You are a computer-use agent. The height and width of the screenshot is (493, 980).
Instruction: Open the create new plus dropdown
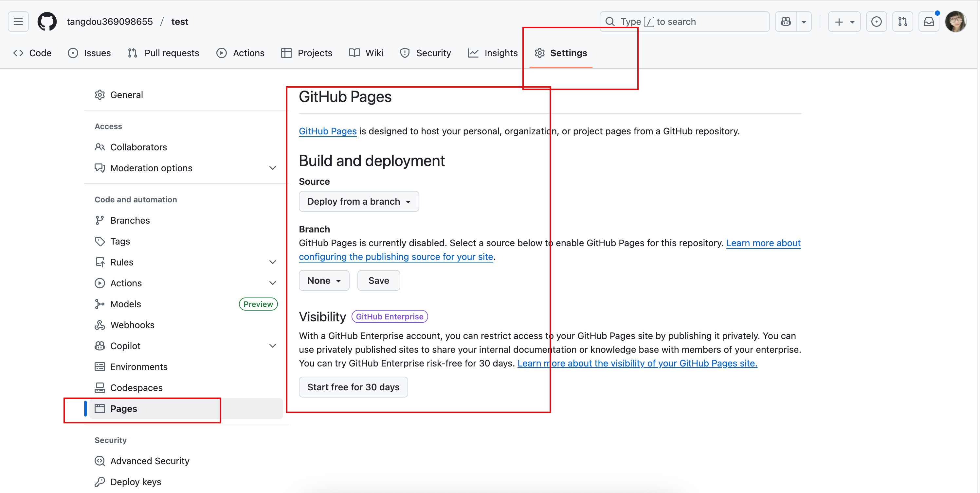844,22
